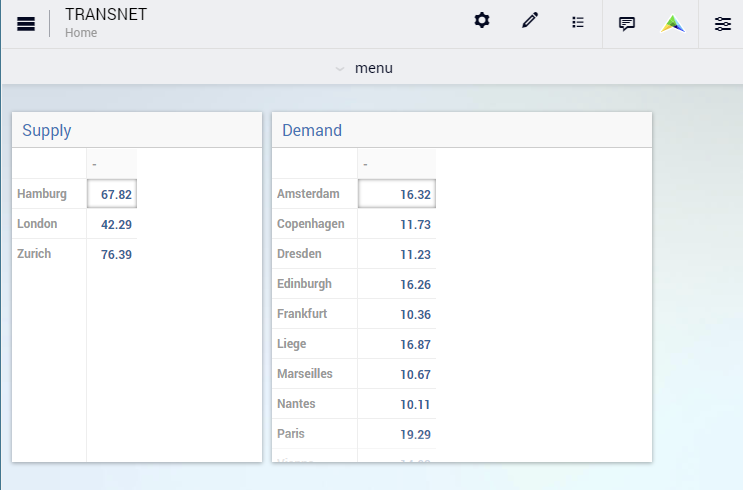Click the Home page label
Screen dimensions: 743x490
point(81,33)
